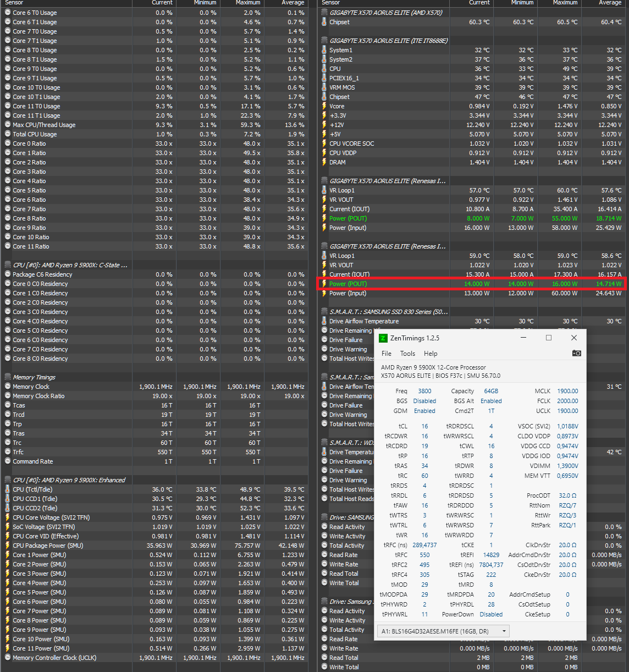Select the AMD Ryzen 9 5900X: C-State group header
The width and height of the screenshot is (629, 672).
point(70,265)
